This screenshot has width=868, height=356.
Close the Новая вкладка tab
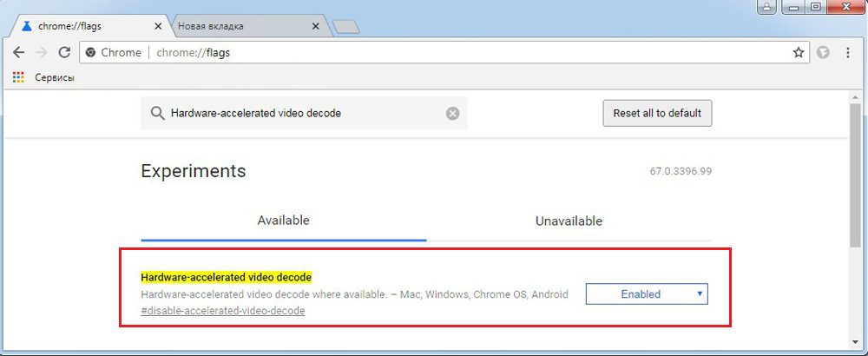(316, 26)
